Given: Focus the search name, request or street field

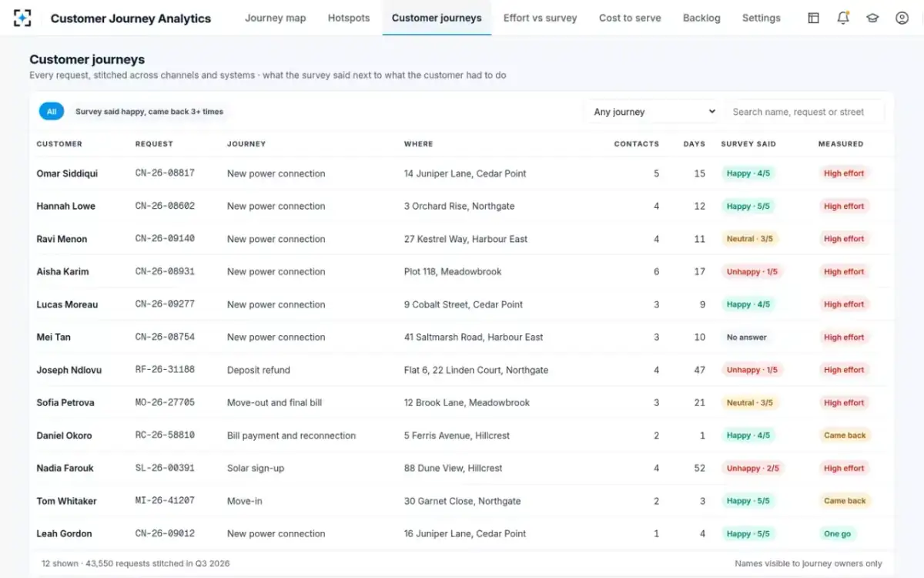Looking at the screenshot, I should tap(805, 112).
